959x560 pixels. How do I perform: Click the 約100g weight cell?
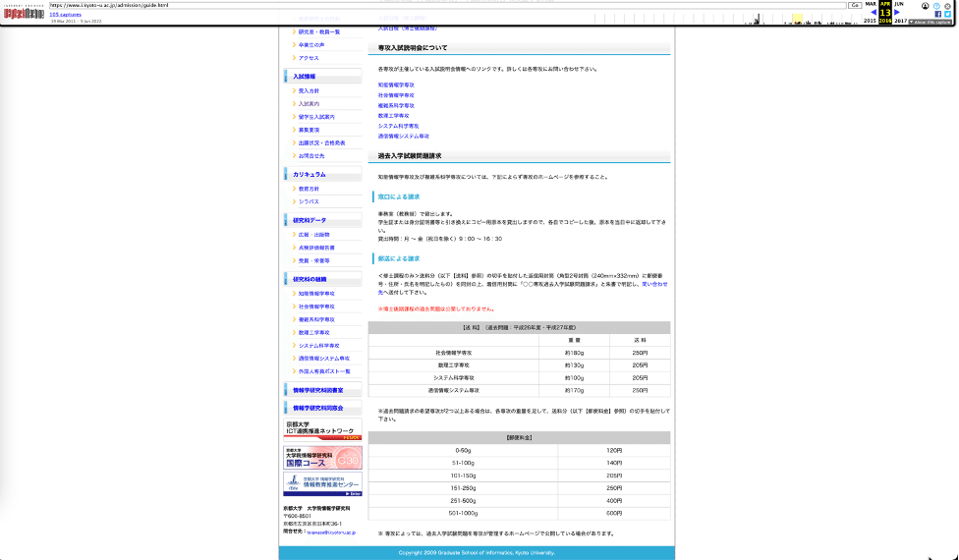click(574, 378)
